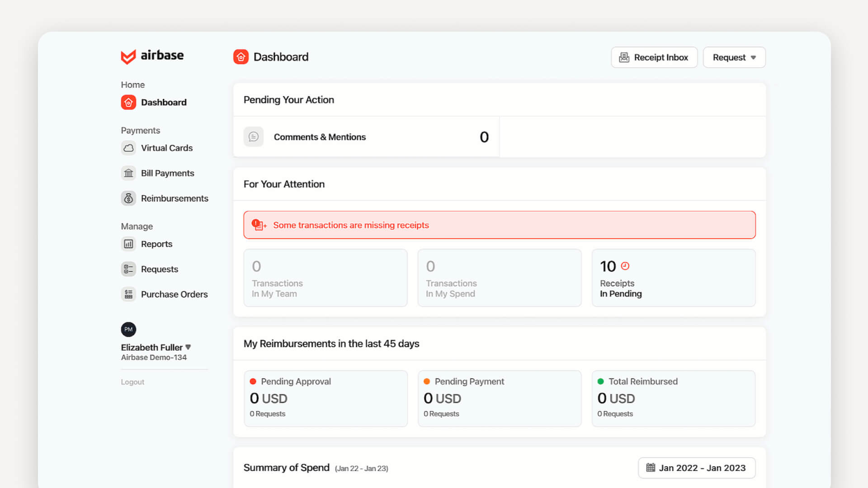Image resolution: width=868 pixels, height=488 pixels.
Task: Click the Airbase logo in the sidebar
Action: point(152,56)
